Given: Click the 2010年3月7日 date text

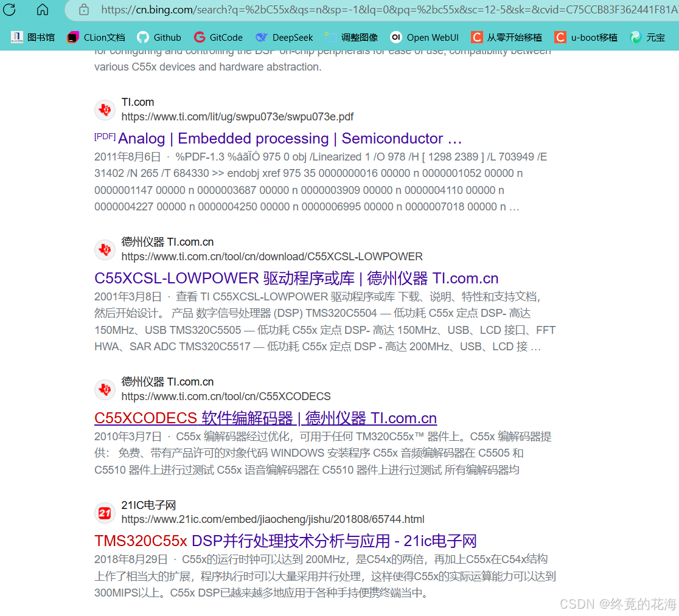Looking at the screenshot, I should [128, 437].
